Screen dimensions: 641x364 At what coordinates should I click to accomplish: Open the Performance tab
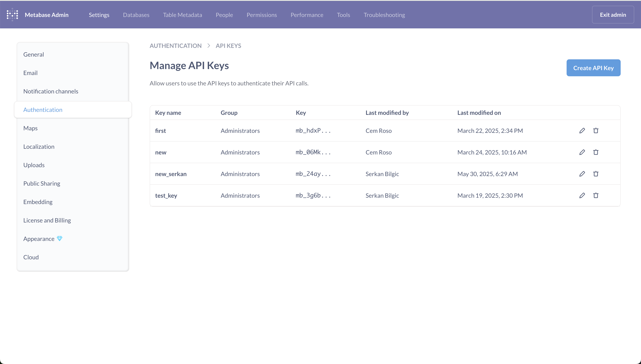307,15
